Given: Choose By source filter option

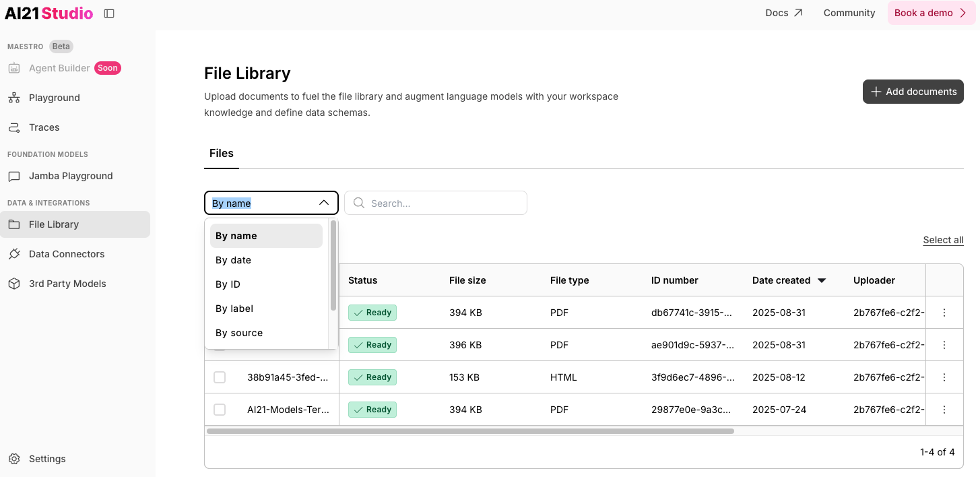Looking at the screenshot, I should (x=266, y=333).
